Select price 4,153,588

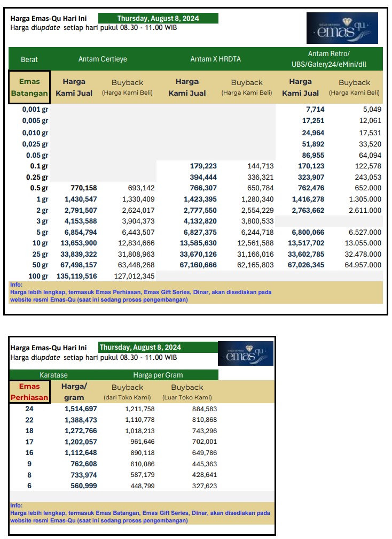pyautogui.click(x=81, y=221)
